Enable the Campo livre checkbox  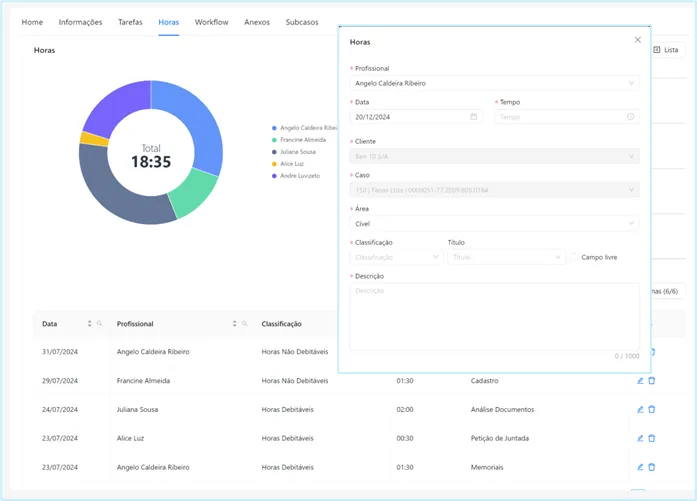pos(574,257)
